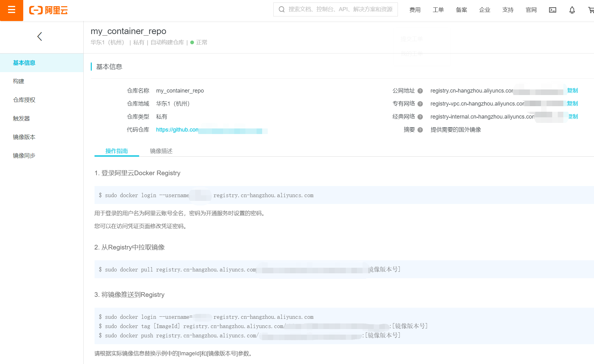Click the search magnifier icon
This screenshot has width=594, height=364.
coord(281,9)
